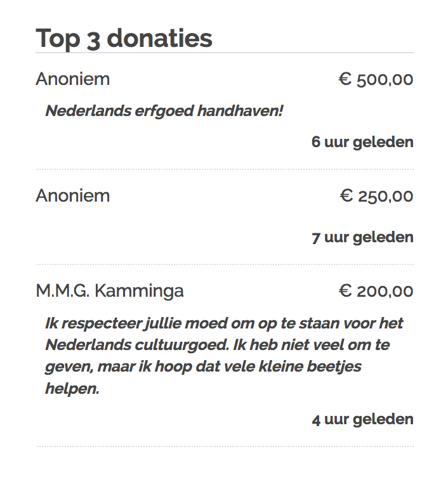Image resolution: width=448 pixels, height=487 pixels.
Task: Click the "Ik respecteer jullie moed" message line
Action: pos(224,323)
